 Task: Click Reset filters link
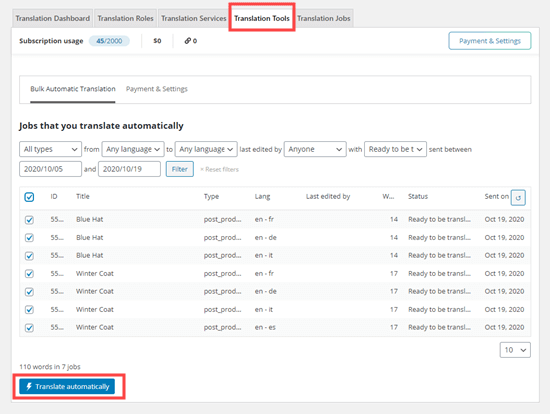pyautogui.click(x=219, y=169)
